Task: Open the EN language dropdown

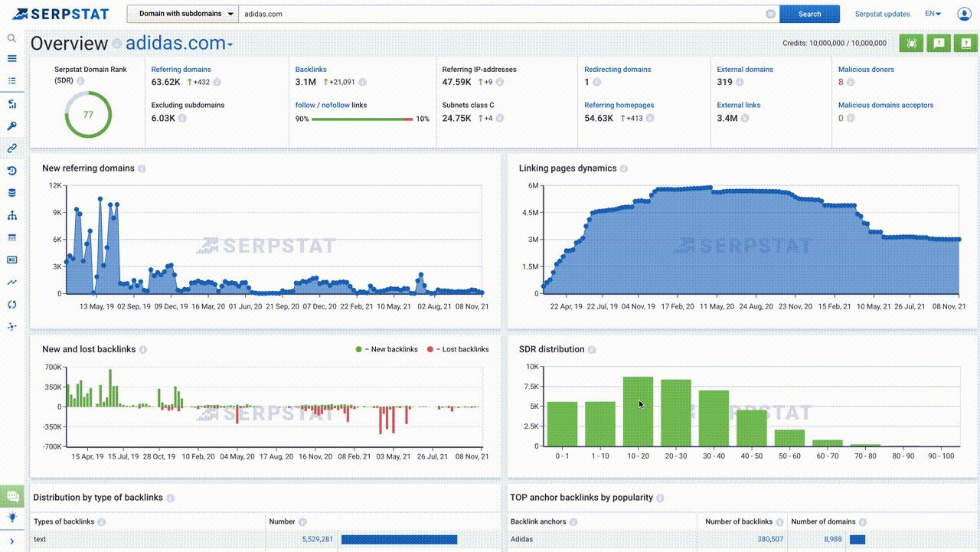Action: coord(933,14)
